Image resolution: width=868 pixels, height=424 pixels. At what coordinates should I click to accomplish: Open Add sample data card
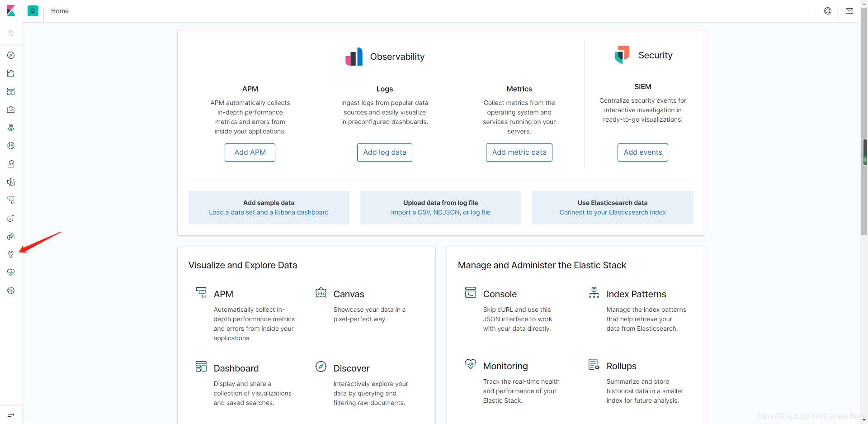pyautogui.click(x=269, y=208)
